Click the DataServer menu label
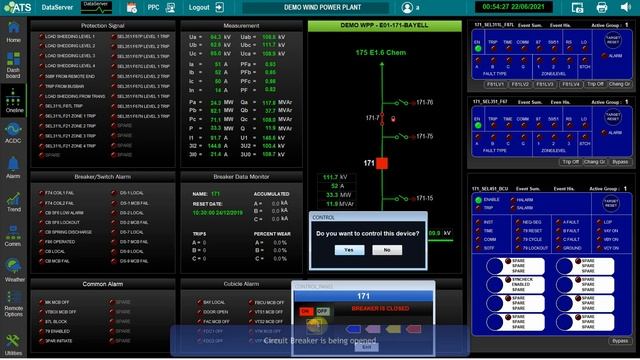Image resolution: width=640 pixels, height=360 pixels. coord(57,7)
